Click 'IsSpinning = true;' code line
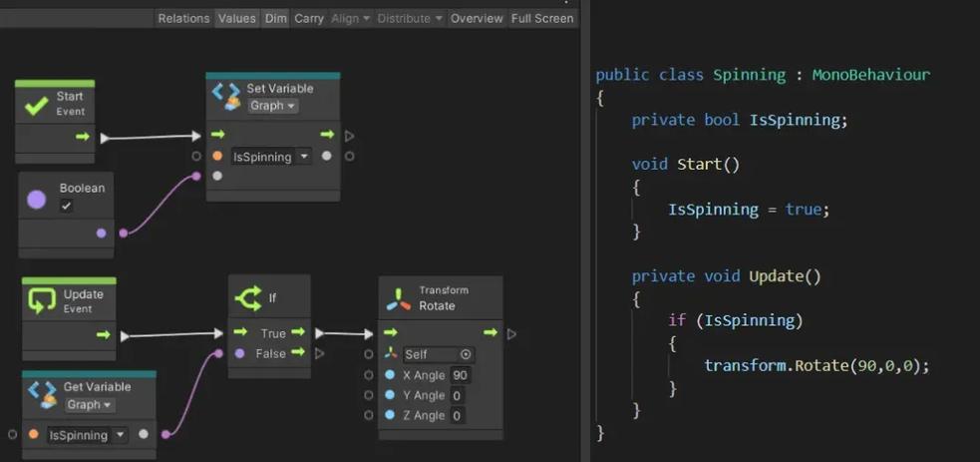Viewport: 980px width, 462px height. 749,209
